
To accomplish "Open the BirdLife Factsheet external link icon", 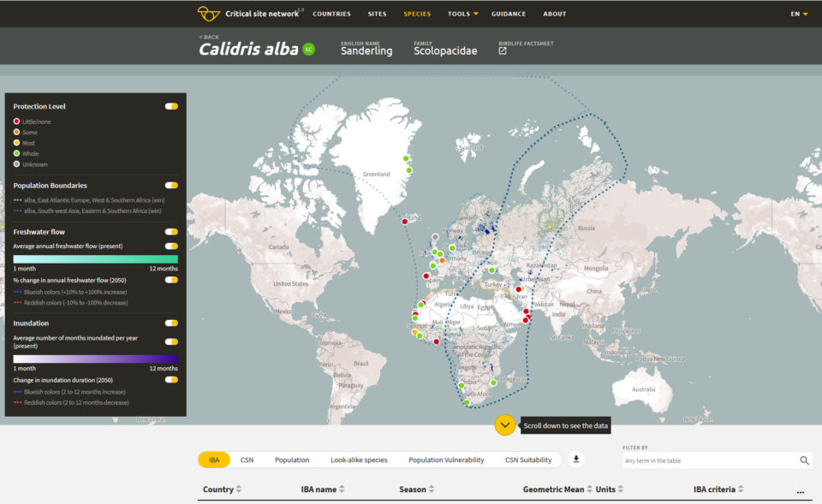I will click(503, 51).
